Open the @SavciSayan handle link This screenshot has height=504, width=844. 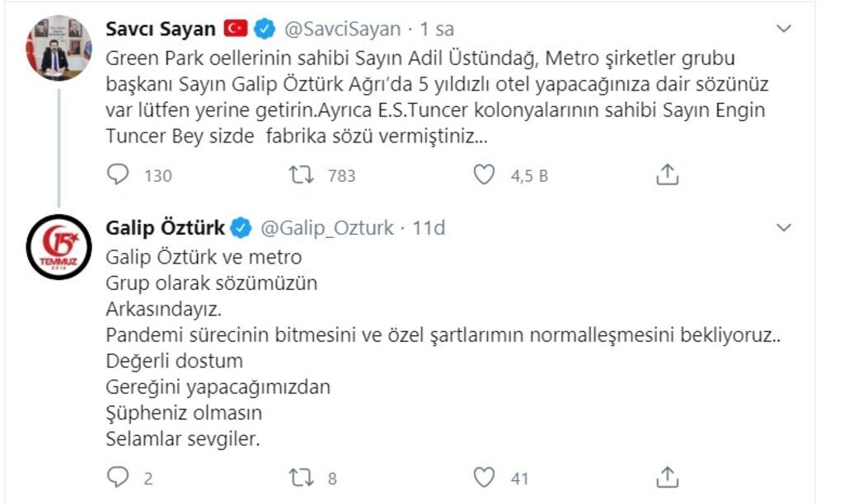pyautogui.click(x=342, y=29)
